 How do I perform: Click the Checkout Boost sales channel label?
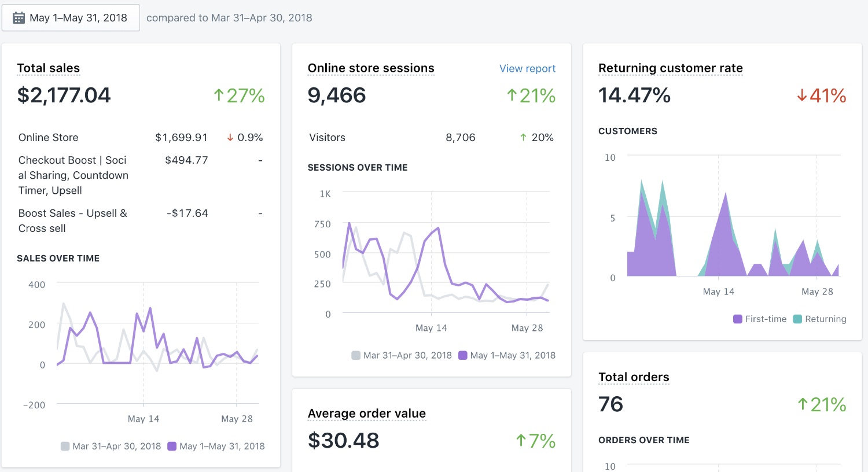point(73,175)
